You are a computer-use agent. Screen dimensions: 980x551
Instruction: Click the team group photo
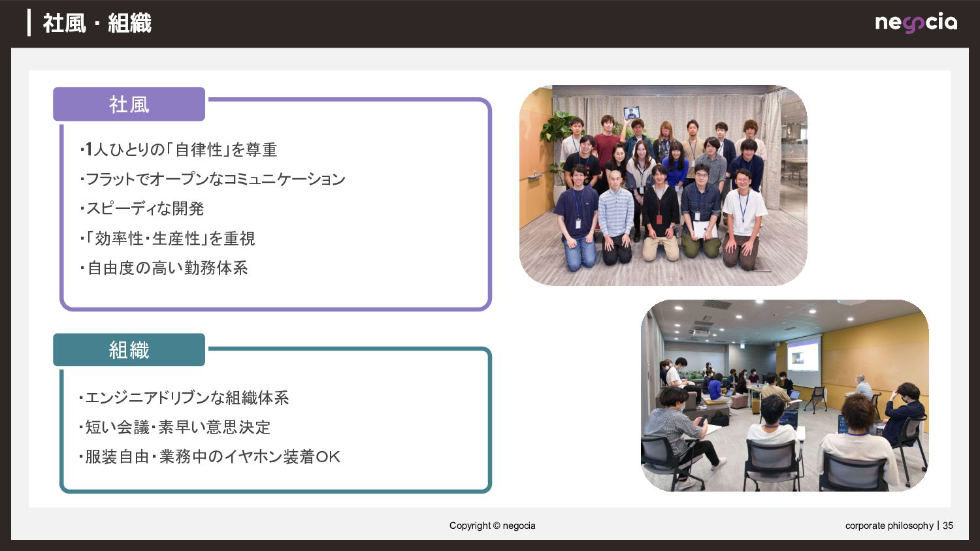663,185
